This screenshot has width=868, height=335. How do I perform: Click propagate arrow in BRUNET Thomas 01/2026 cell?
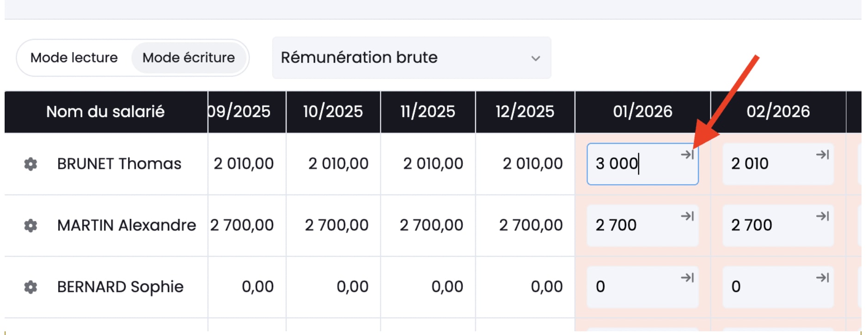coord(687,155)
